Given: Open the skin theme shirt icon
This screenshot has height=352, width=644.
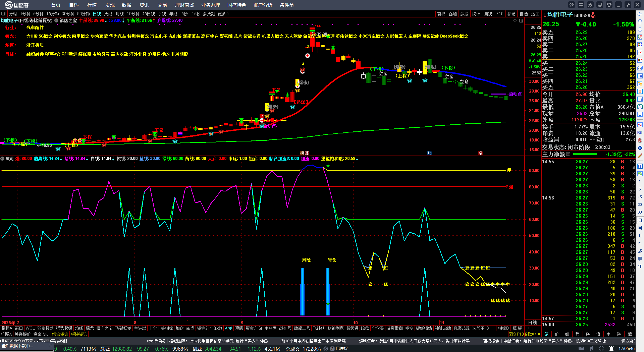Looking at the screenshot, I should (609, 5).
